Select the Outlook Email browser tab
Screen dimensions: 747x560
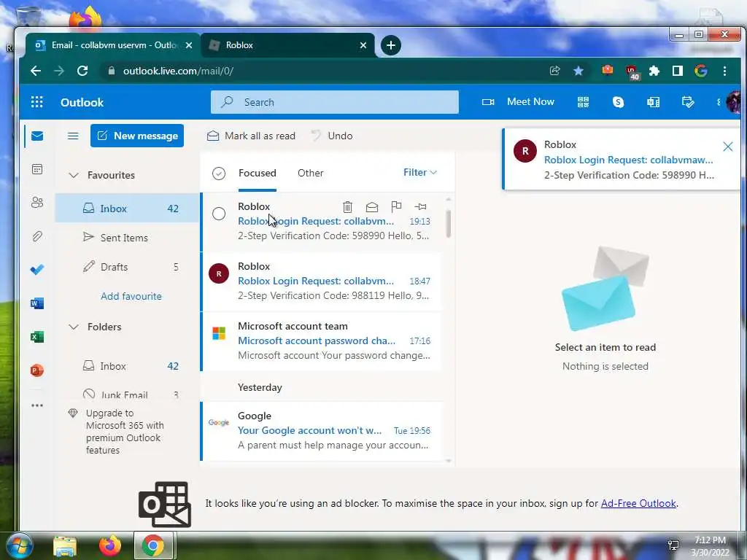coord(113,45)
